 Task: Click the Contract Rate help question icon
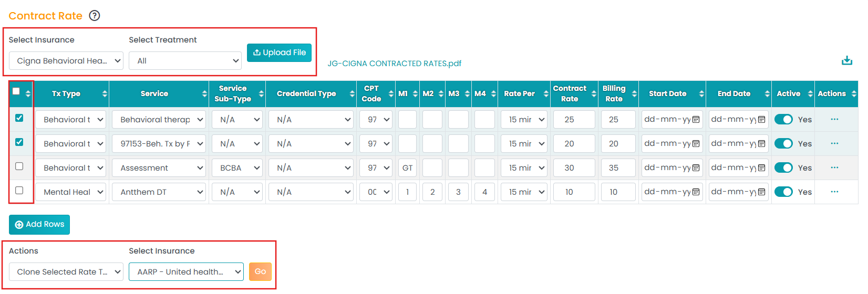(x=95, y=16)
